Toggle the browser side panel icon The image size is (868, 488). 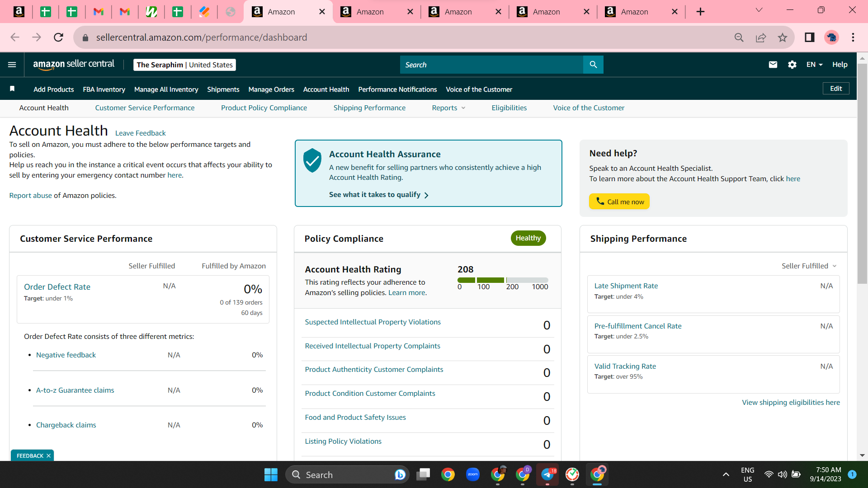(x=809, y=38)
